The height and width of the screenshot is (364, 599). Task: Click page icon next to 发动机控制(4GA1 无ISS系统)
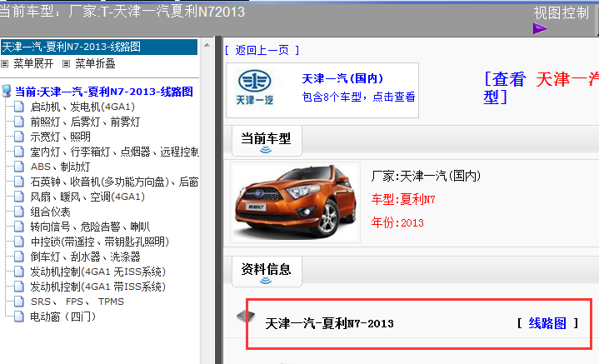pyautogui.click(x=18, y=272)
